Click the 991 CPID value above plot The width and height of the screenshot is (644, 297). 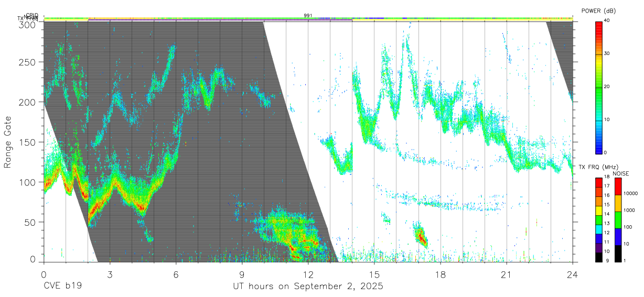click(308, 16)
